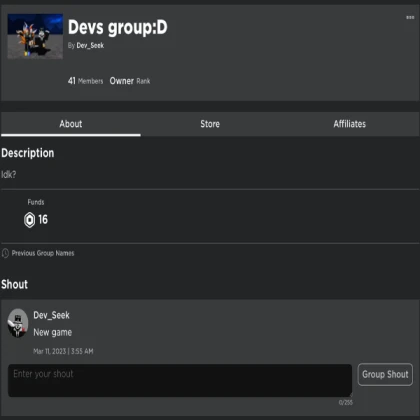Click the Mar 11, 2023 shout timestamp
Viewport: 420px width, 420px height.
(63, 351)
